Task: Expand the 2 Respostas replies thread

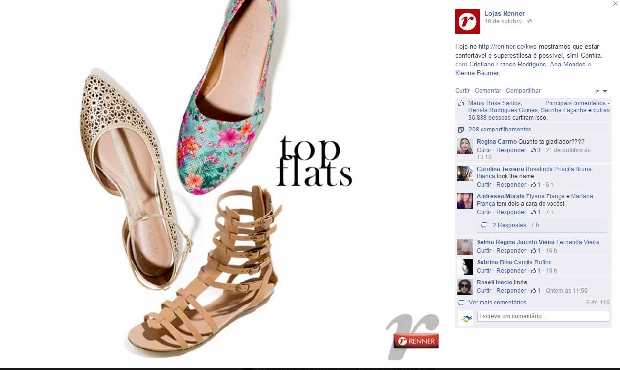Action: 510,225
